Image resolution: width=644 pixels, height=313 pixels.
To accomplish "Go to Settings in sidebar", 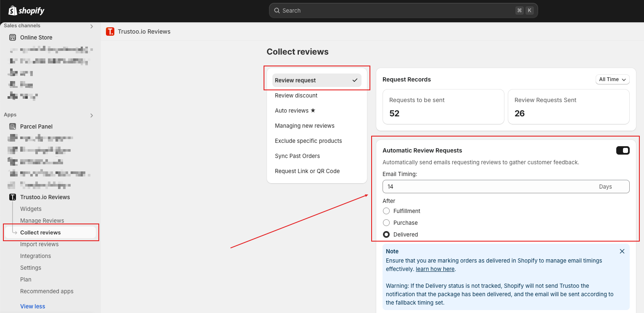I will (31, 268).
